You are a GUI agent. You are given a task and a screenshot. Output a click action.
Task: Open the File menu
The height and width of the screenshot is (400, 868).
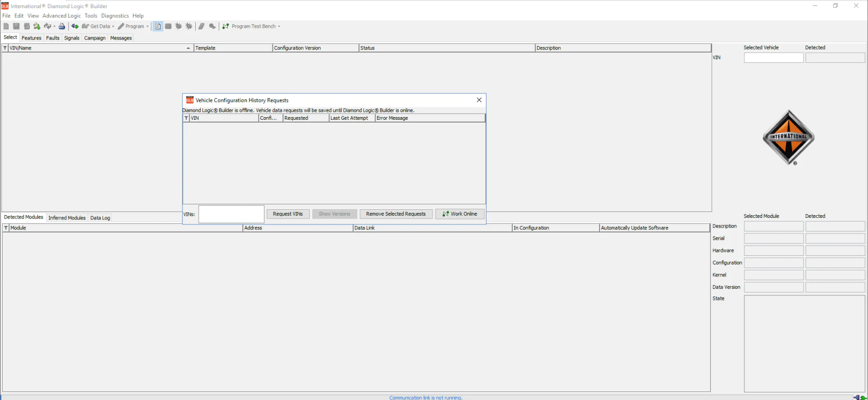coord(7,16)
